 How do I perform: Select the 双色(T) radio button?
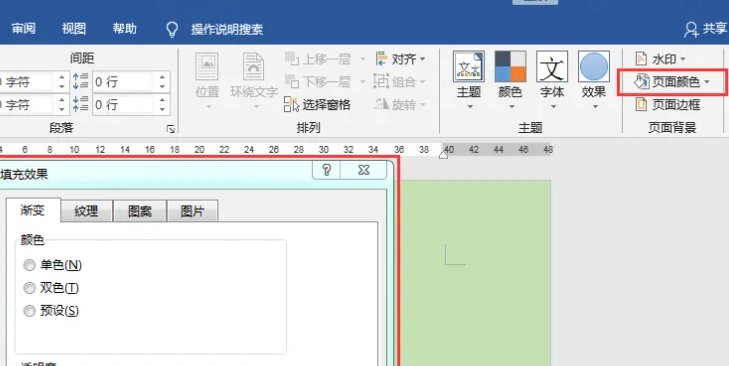click(29, 288)
